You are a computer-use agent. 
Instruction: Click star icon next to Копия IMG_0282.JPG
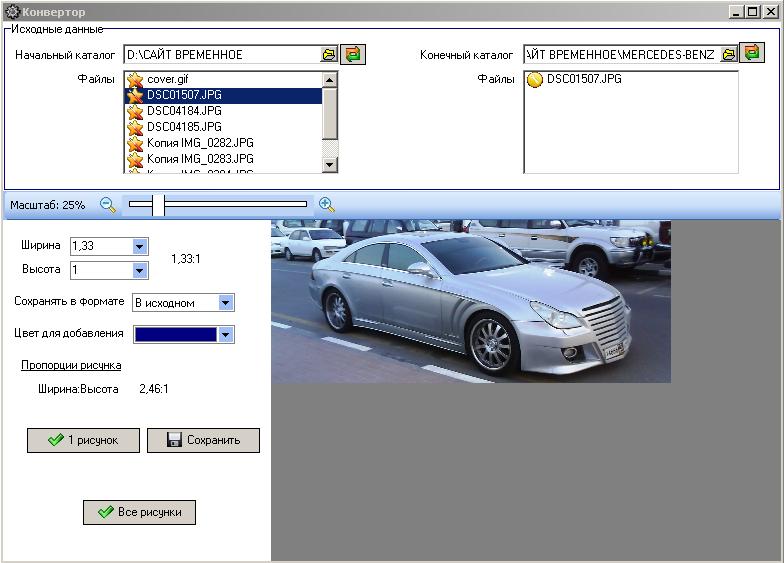pos(135,143)
